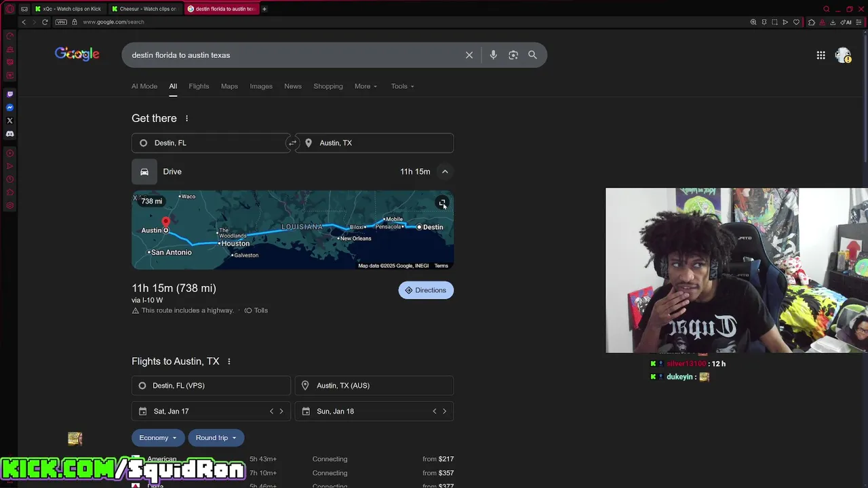Select the Maps search tab
868x488 pixels.
pos(229,86)
